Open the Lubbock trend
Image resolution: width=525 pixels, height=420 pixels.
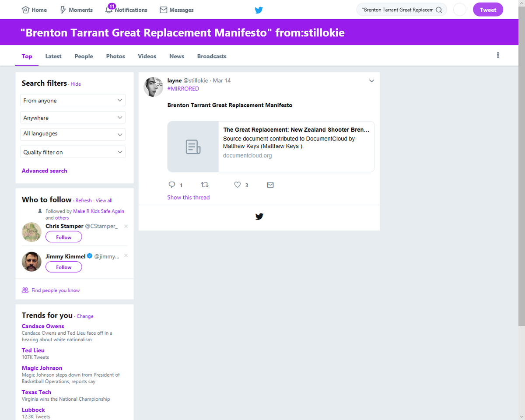[x=33, y=410]
